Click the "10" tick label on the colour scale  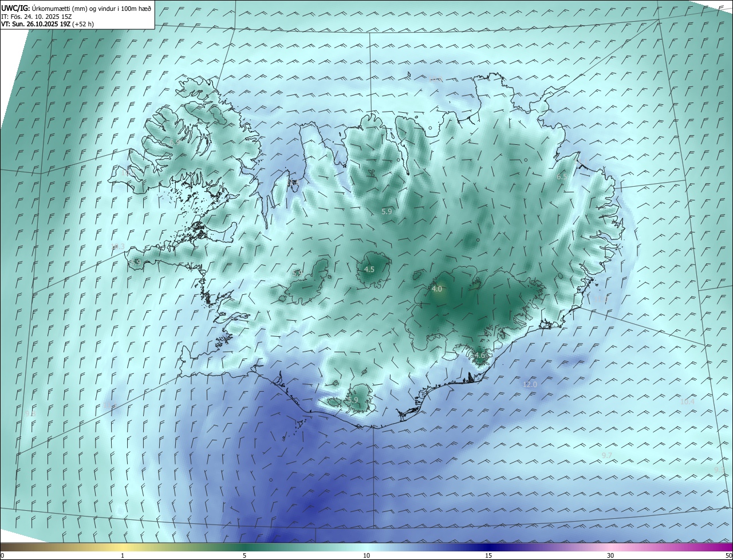coord(366,555)
